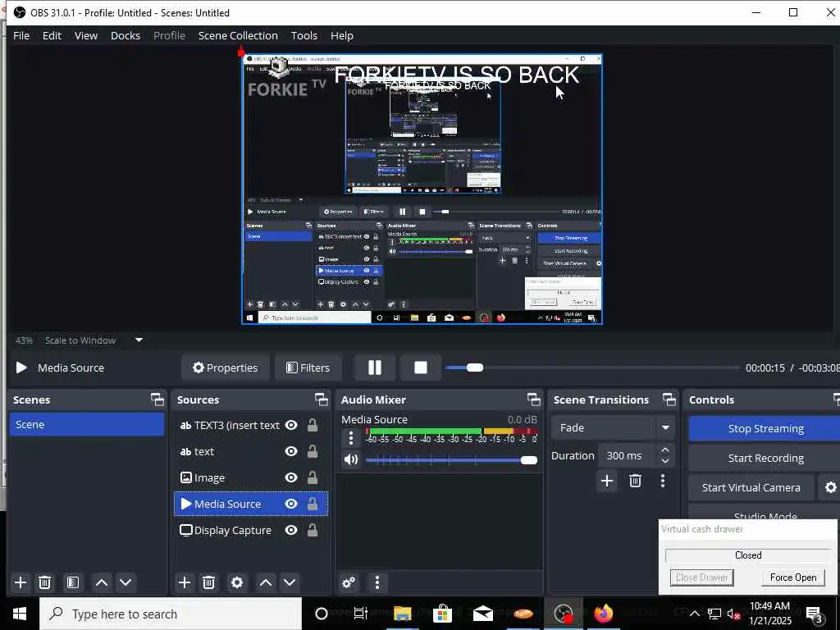This screenshot has height=630, width=840.
Task: Open scene filters icon in Scenes panel
Action: click(x=73, y=582)
